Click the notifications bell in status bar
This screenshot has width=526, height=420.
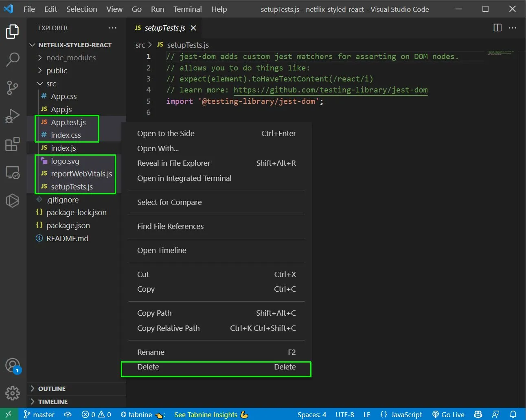coord(513,414)
